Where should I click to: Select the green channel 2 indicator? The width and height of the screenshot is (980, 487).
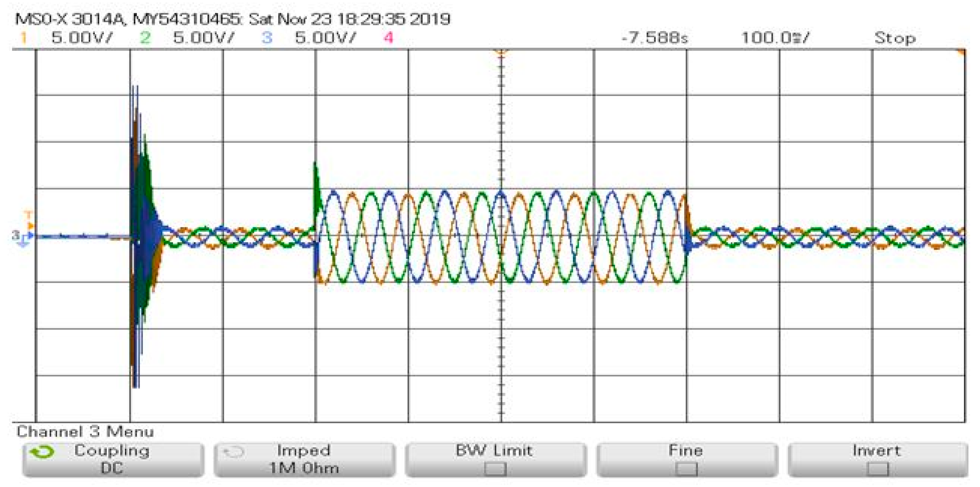145,38
